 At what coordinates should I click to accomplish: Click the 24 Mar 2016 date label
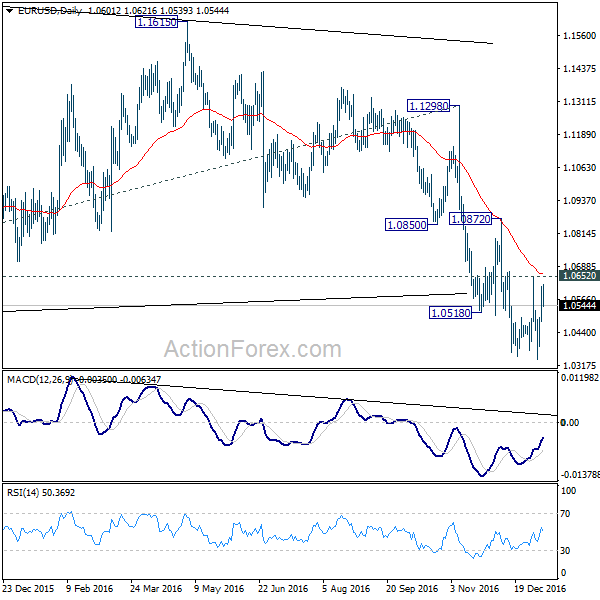(156, 588)
